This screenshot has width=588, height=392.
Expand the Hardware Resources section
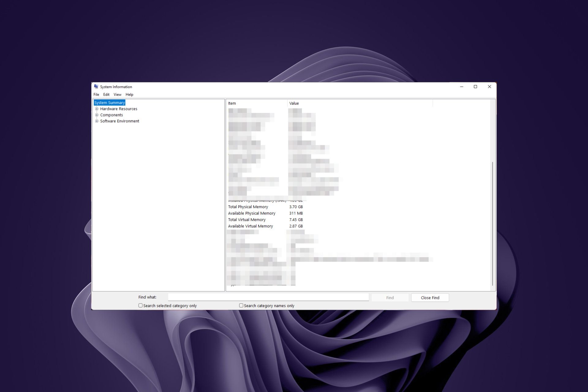(x=97, y=108)
